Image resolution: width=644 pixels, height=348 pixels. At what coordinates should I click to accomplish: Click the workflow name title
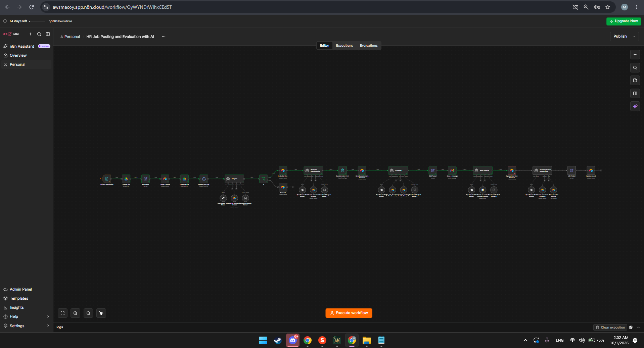pyautogui.click(x=120, y=37)
